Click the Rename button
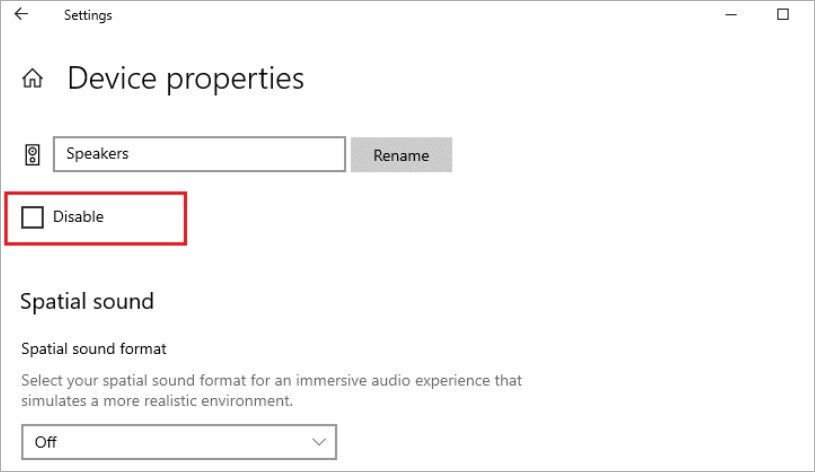The image size is (815, 472). click(x=401, y=155)
